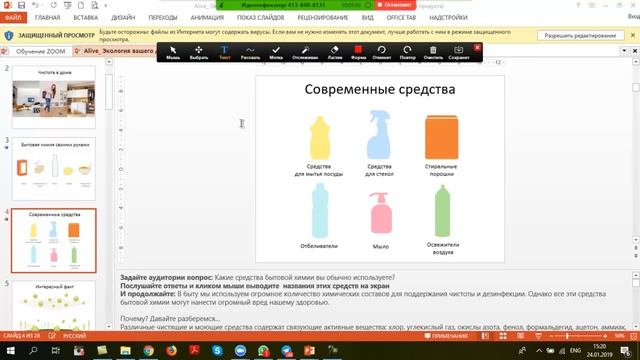
Task: Click slide title Современные средства
Action: point(380,89)
